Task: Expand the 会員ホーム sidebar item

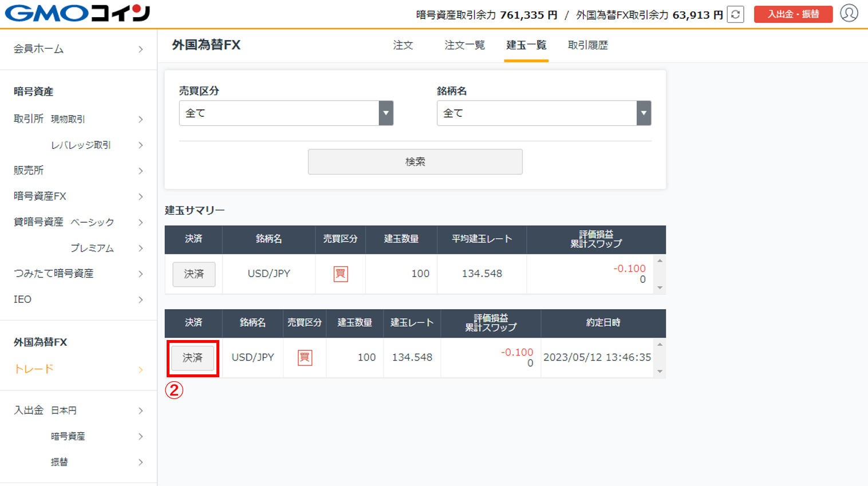Action: [x=78, y=49]
